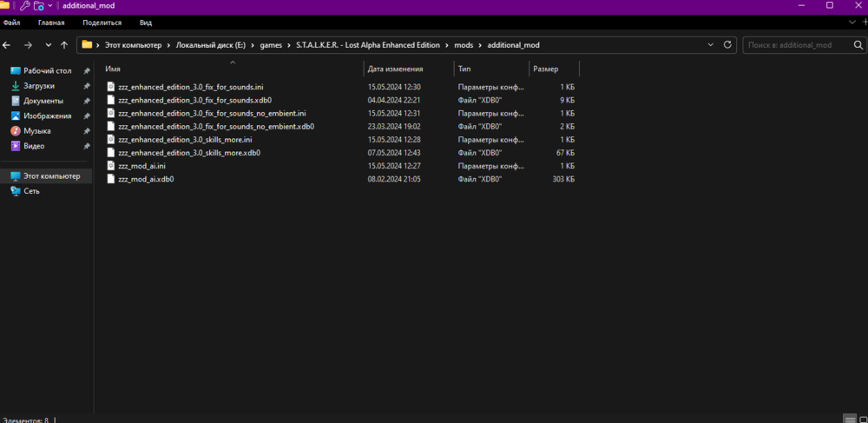Click the mods breadcrumb segment
The height and width of the screenshot is (423, 868).
[465, 44]
